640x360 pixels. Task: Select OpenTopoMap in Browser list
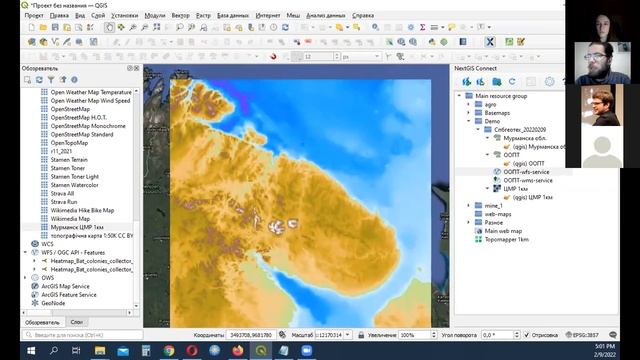[x=69, y=143]
